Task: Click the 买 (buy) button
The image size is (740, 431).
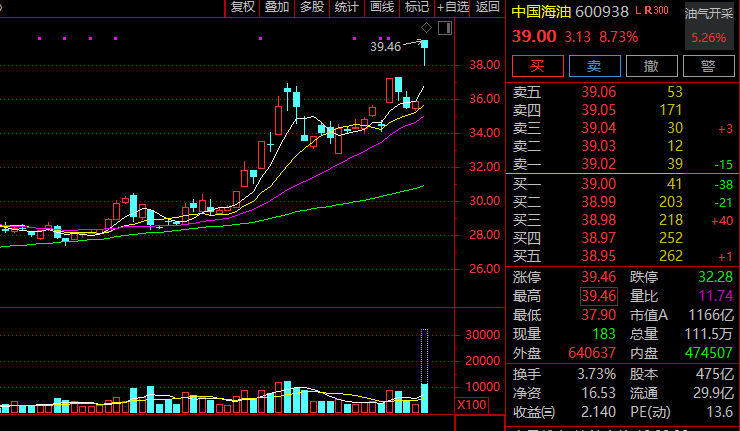Action: click(x=537, y=66)
